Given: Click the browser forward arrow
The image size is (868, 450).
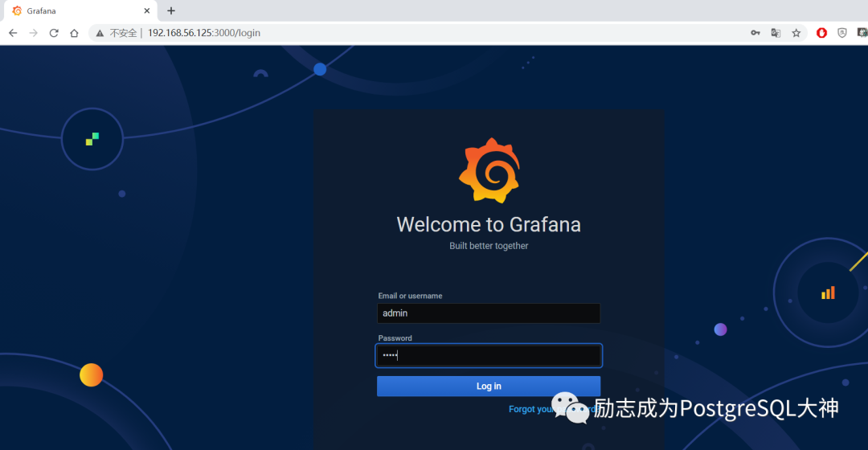Looking at the screenshot, I should (33, 33).
